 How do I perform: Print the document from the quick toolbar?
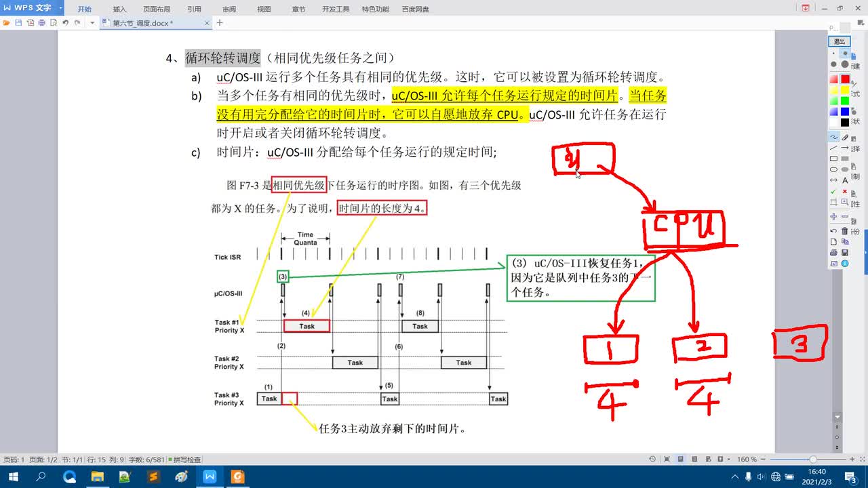41,22
